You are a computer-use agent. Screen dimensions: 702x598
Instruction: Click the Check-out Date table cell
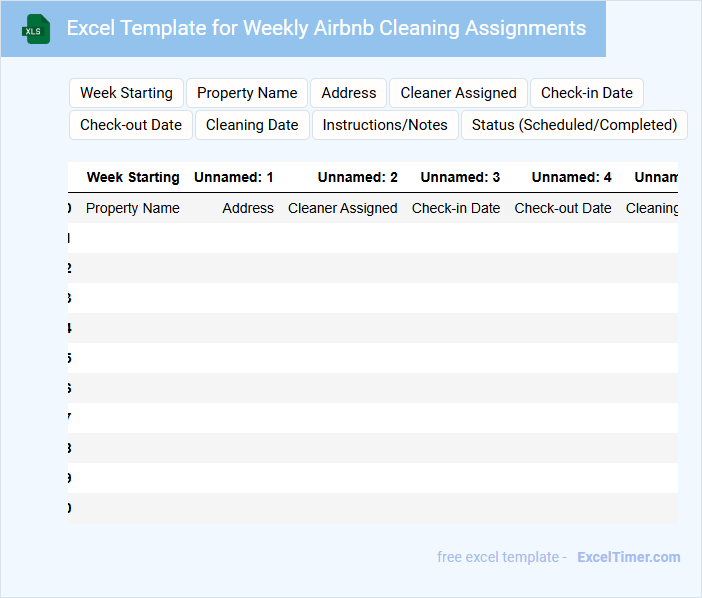click(563, 208)
